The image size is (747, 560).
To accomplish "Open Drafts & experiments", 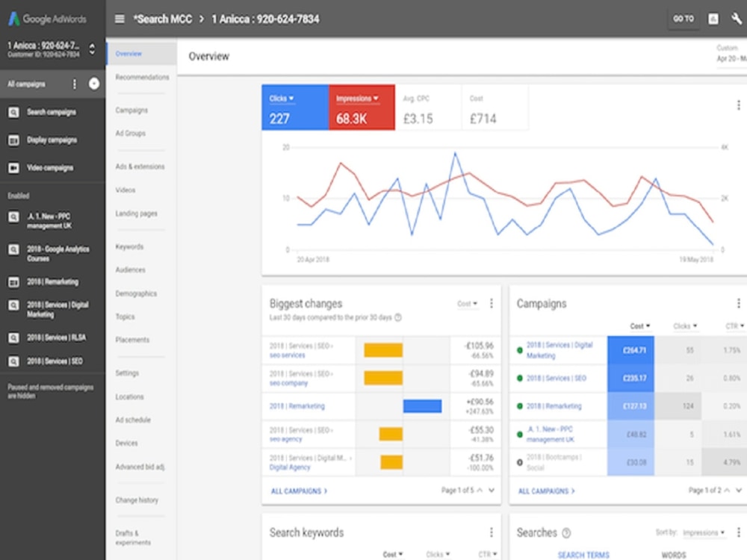I will [132, 538].
